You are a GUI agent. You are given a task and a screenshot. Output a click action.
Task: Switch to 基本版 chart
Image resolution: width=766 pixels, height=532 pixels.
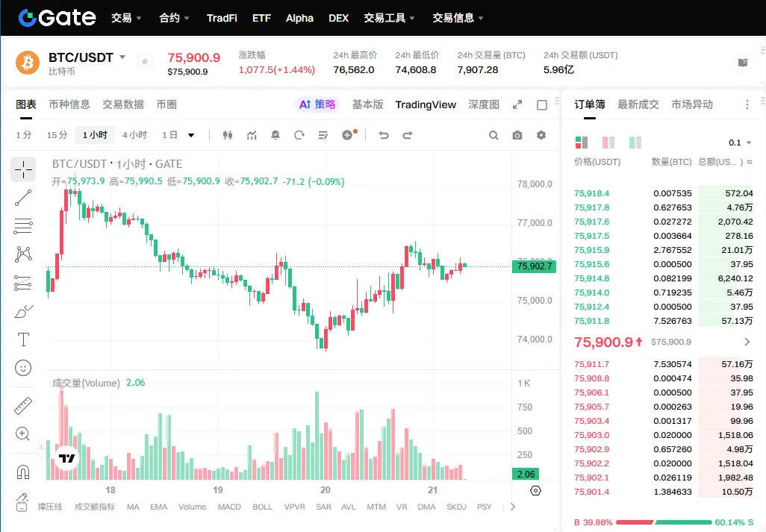tap(368, 104)
